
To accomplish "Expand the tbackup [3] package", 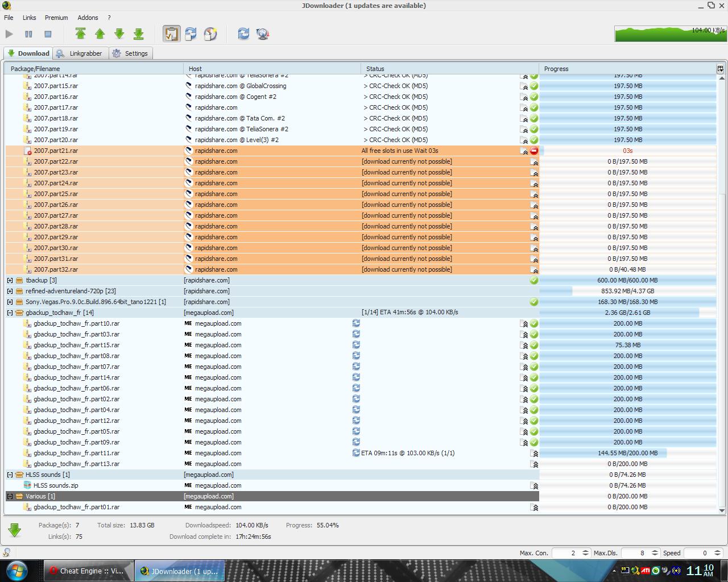I will click(x=10, y=280).
